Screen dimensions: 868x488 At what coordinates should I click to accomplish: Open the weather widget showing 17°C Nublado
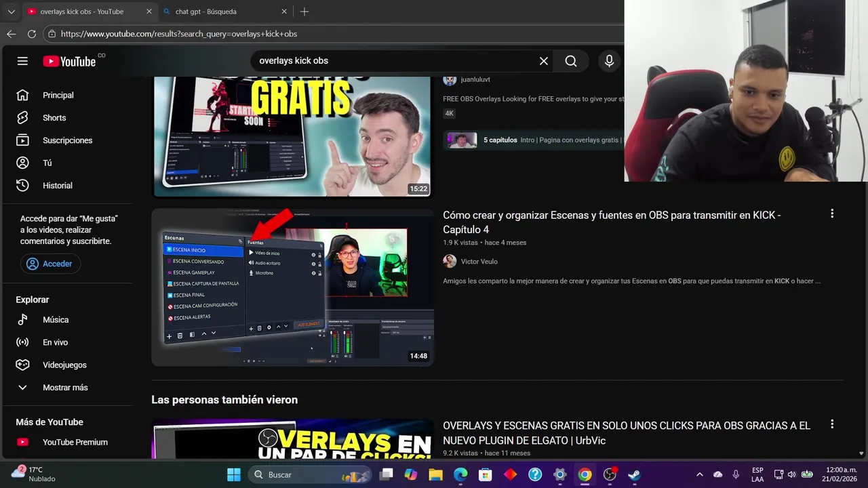(33, 474)
